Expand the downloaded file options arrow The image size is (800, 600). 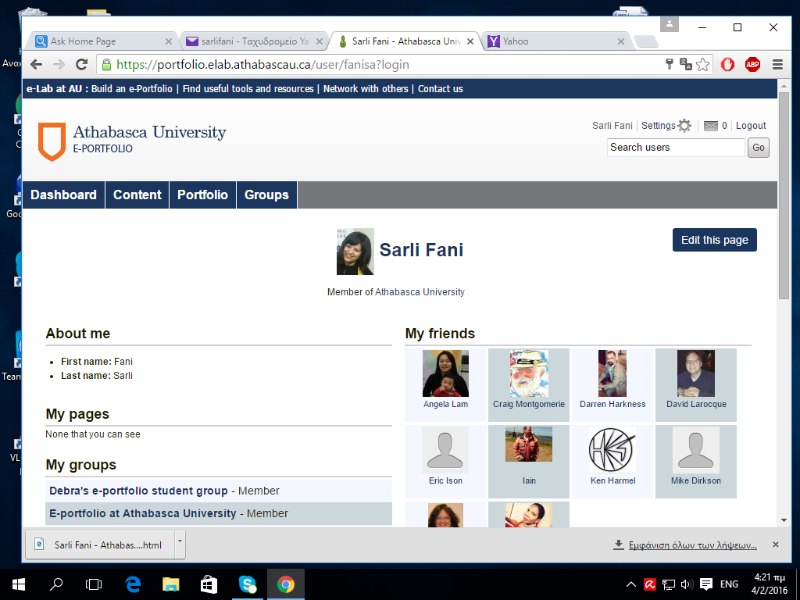(180, 541)
